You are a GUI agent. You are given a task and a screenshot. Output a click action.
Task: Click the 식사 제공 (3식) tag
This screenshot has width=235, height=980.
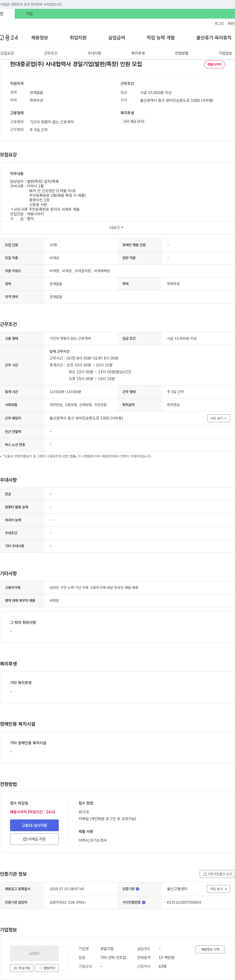133,121
